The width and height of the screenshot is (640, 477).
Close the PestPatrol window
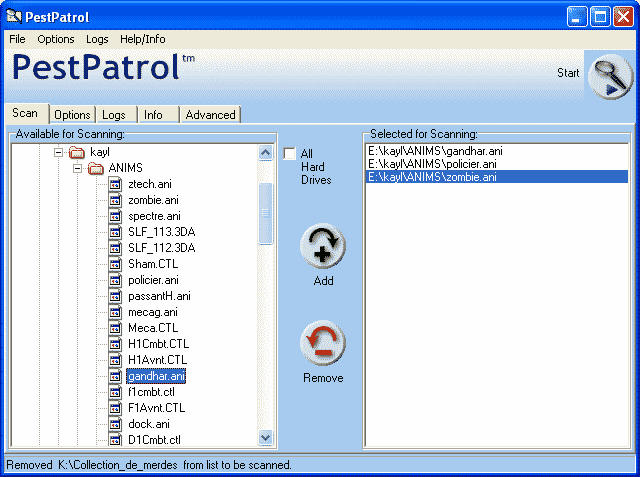[624, 17]
